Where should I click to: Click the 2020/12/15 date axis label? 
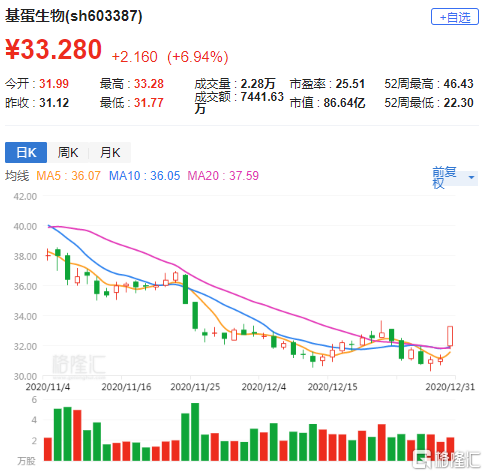click(x=332, y=387)
